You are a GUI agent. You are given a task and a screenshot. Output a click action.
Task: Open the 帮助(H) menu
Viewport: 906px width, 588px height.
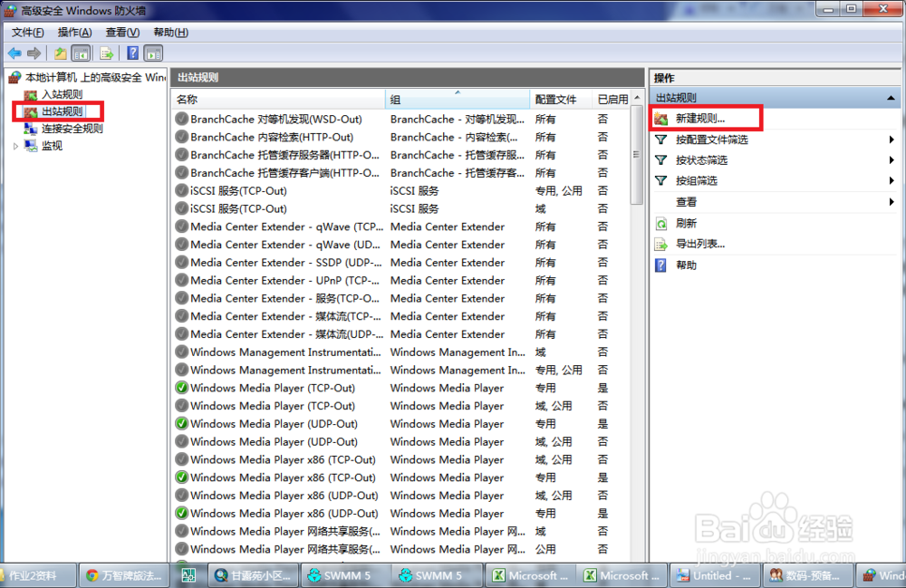click(171, 33)
